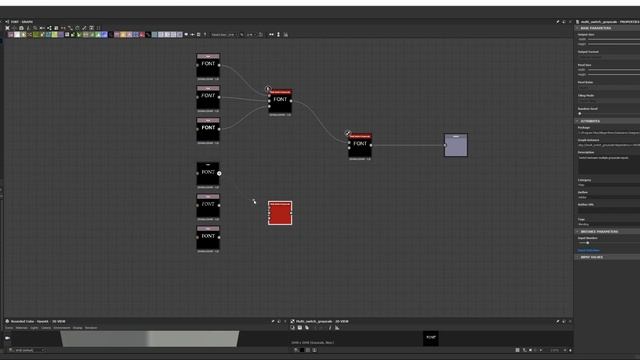640x360 pixels.
Task: Click the output connector of the second multi switch node
Action: [x=371, y=145]
